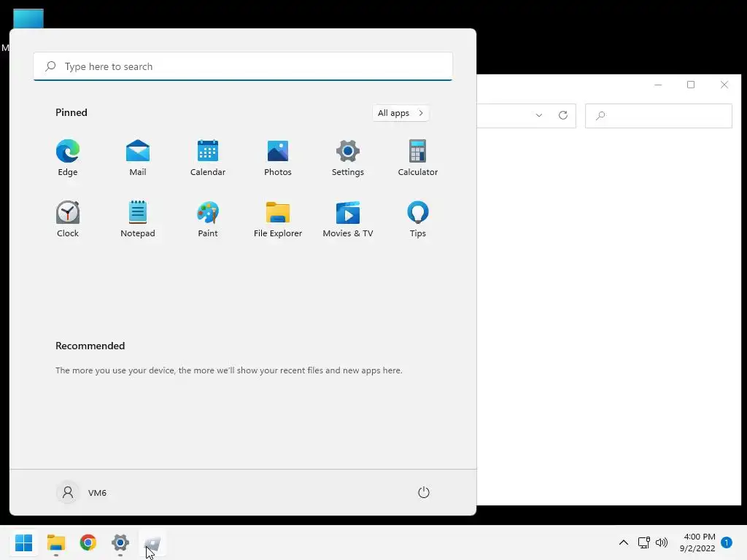Open Settings from pinned apps
Viewport: 747px width, 560px height.
[348, 158]
